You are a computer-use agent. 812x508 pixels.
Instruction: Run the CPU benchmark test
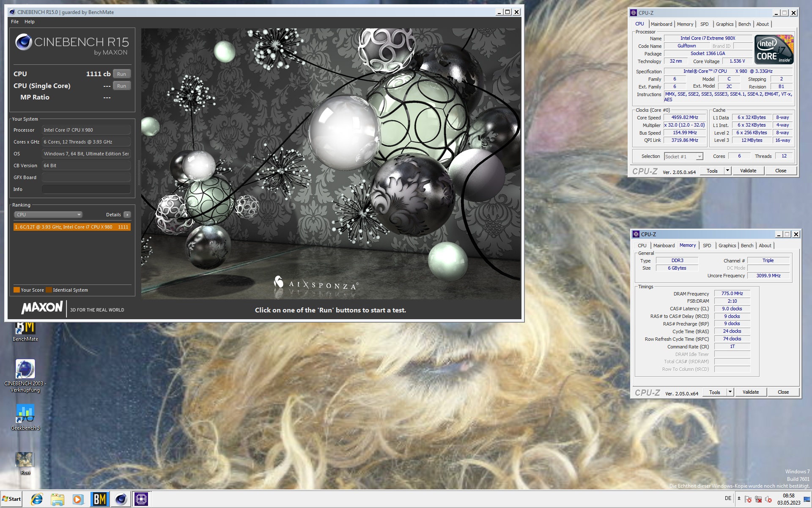121,74
